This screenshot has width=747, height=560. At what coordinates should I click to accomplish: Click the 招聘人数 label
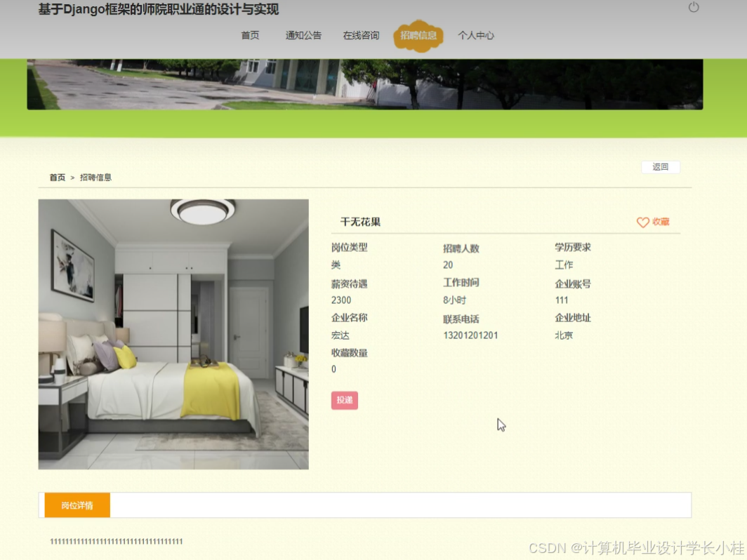461,248
